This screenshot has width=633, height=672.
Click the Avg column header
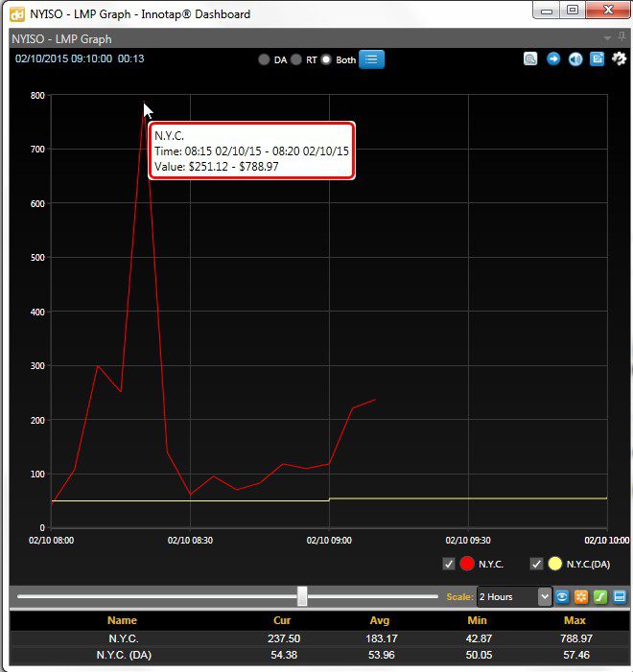click(x=380, y=620)
